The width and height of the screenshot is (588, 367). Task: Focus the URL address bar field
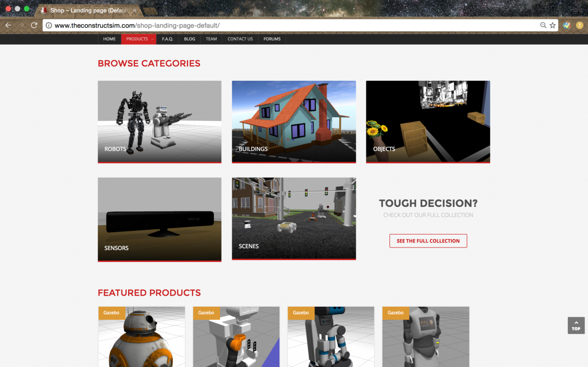point(291,25)
